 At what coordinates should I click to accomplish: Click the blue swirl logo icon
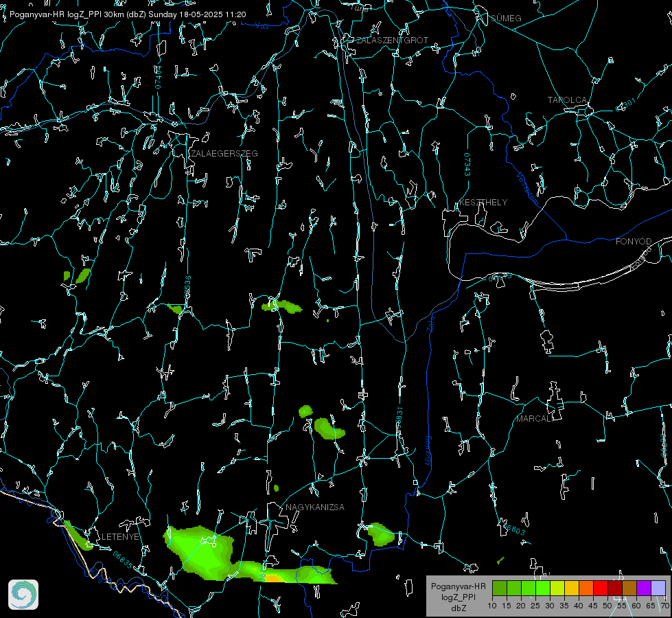[23, 595]
